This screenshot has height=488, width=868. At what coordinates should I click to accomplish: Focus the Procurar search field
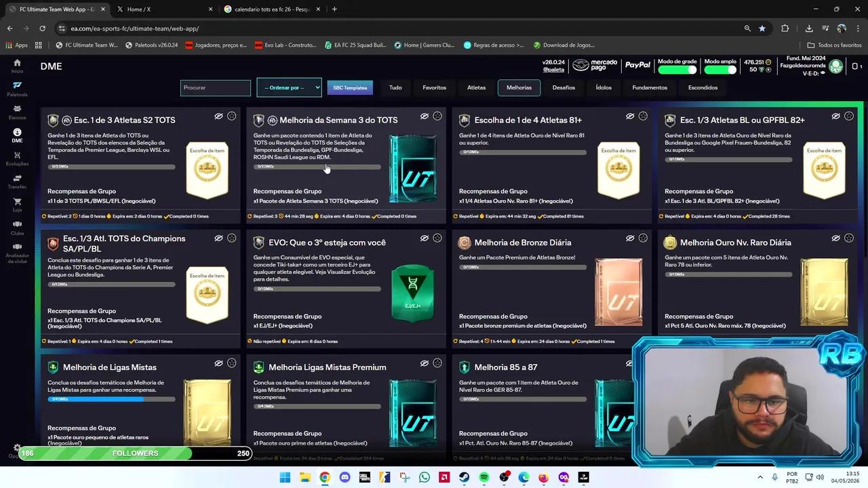point(216,87)
